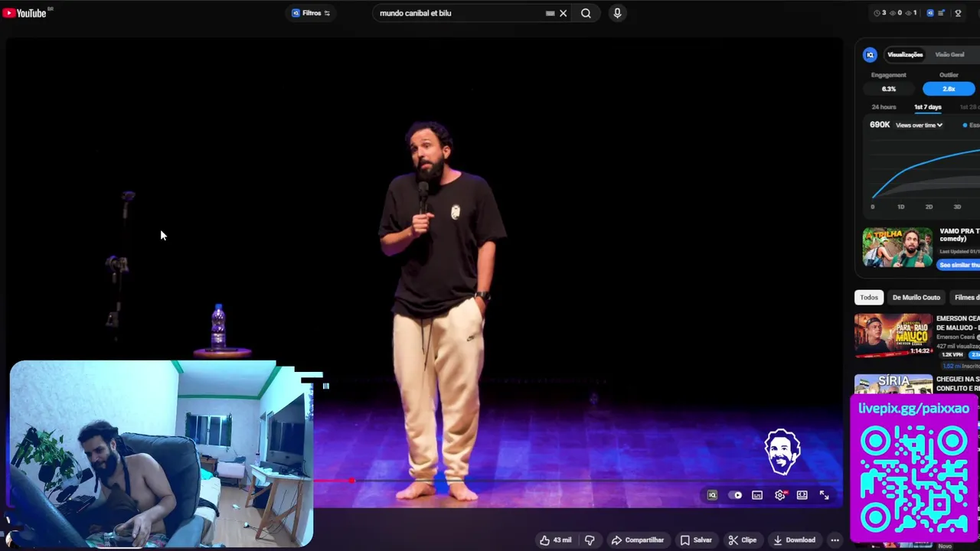
Task: Dislike the video with thumbs down
Action: point(590,540)
